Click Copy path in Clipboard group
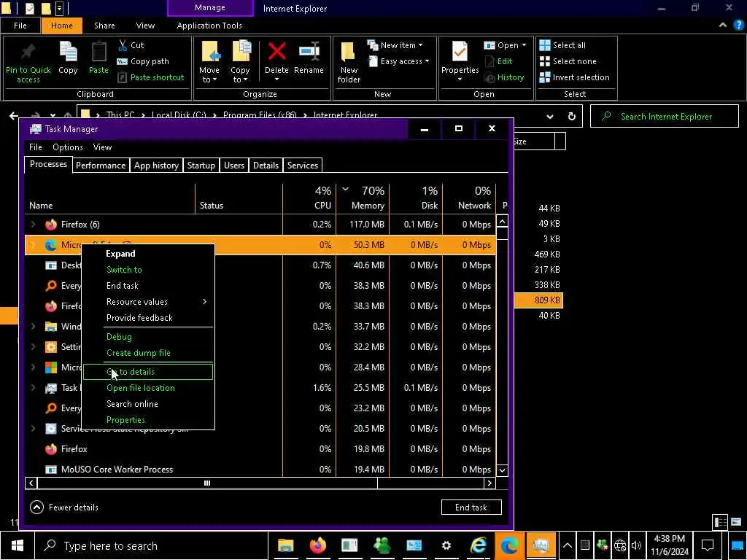This screenshot has height=560, width=747. click(x=143, y=61)
